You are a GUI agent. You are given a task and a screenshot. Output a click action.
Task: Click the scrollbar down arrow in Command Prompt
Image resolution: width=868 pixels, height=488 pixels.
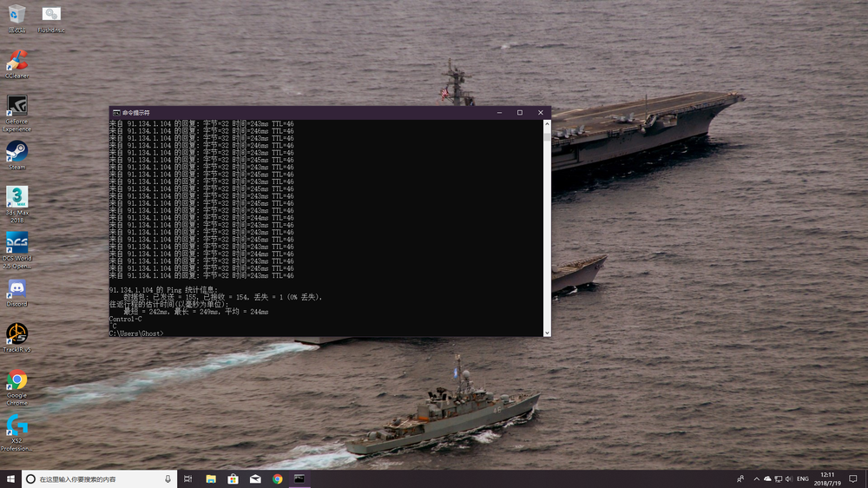547,333
